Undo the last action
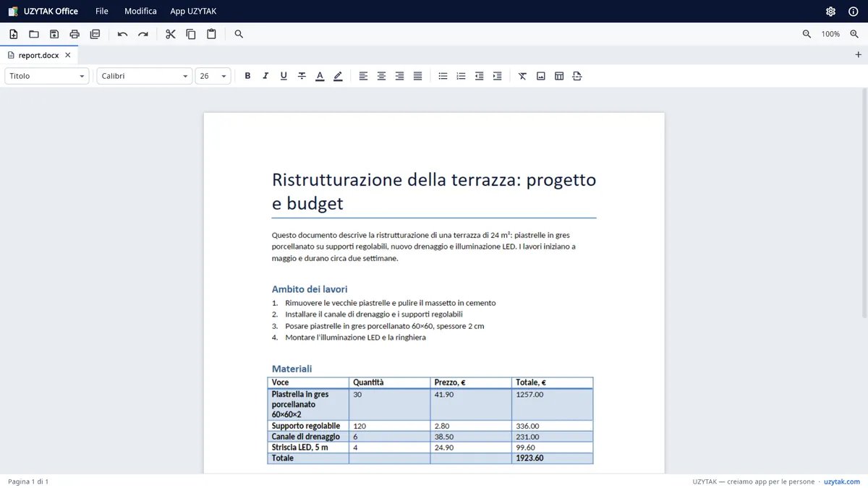The image size is (868, 488). click(122, 34)
